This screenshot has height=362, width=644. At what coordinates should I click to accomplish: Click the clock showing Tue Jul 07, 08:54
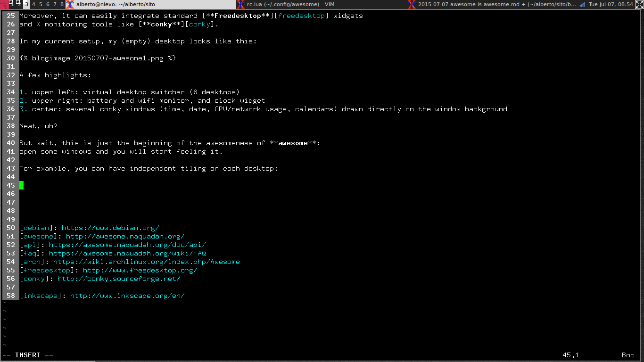(x=611, y=4)
